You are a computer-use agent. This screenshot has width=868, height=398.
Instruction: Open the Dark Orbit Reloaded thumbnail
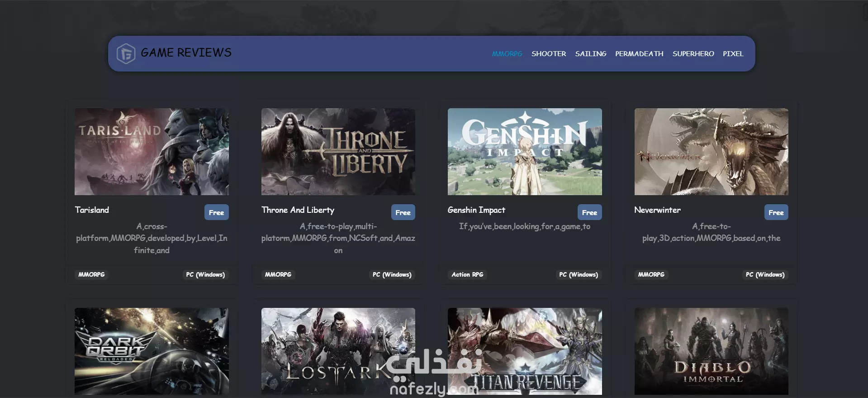point(152,351)
